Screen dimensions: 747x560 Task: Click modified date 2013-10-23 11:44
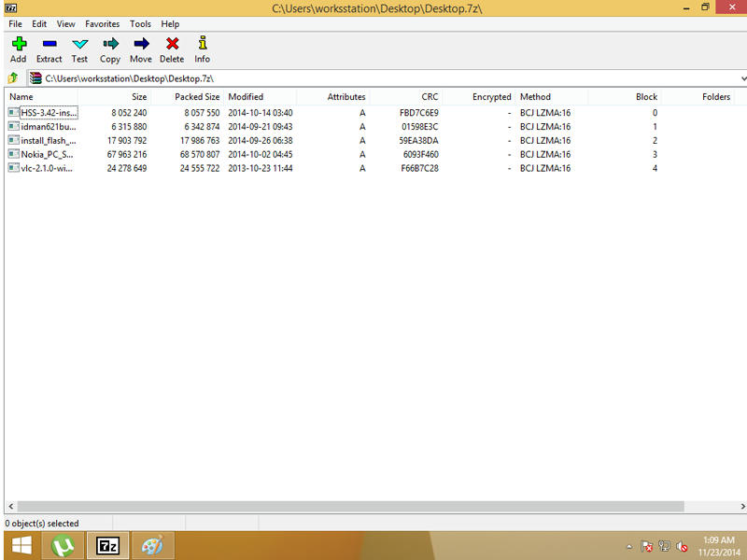point(261,168)
